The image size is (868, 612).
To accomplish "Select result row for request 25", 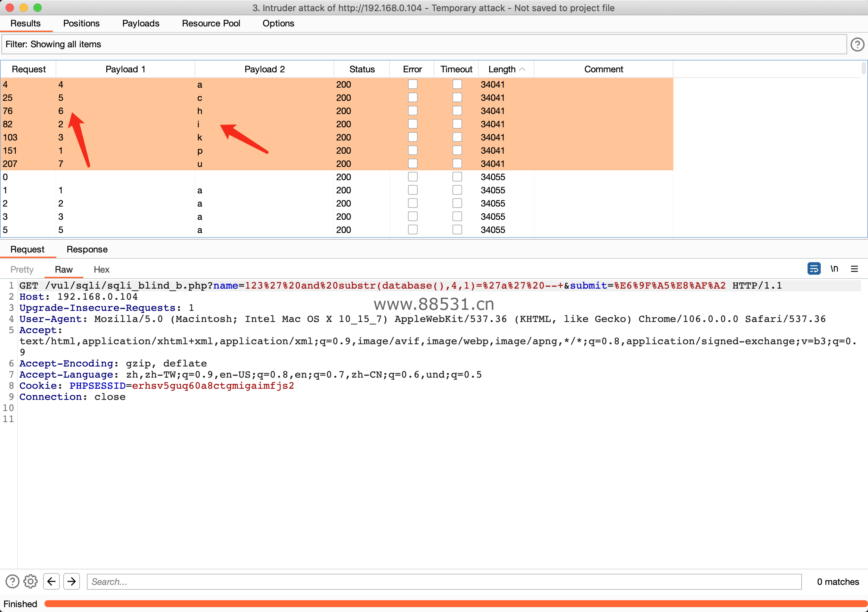I will pos(337,98).
